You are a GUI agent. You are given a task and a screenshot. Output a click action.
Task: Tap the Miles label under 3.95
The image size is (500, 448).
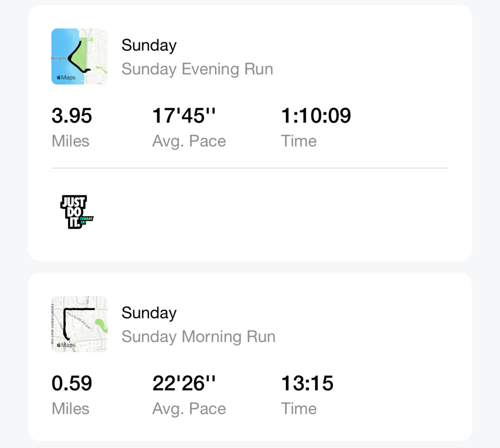click(x=70, y=141)
